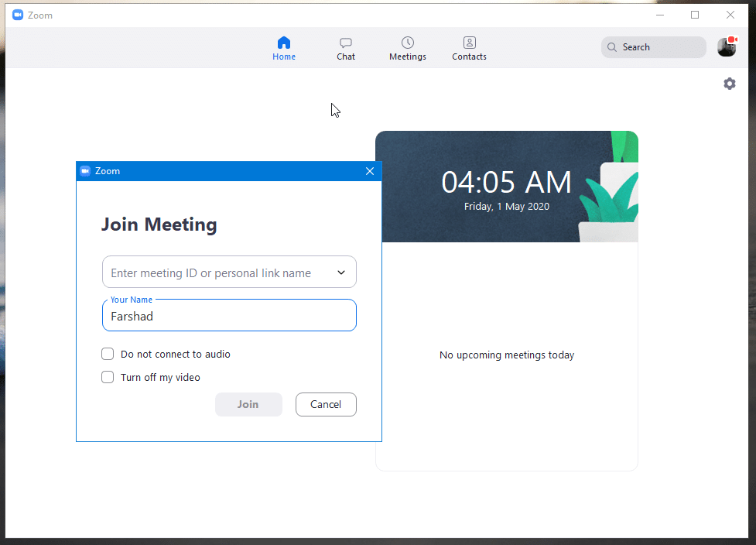The height and width of the screenshot is (545, 756).
Task: Click the clock banner showing 04:05 AM
Action: coord(506,187)
